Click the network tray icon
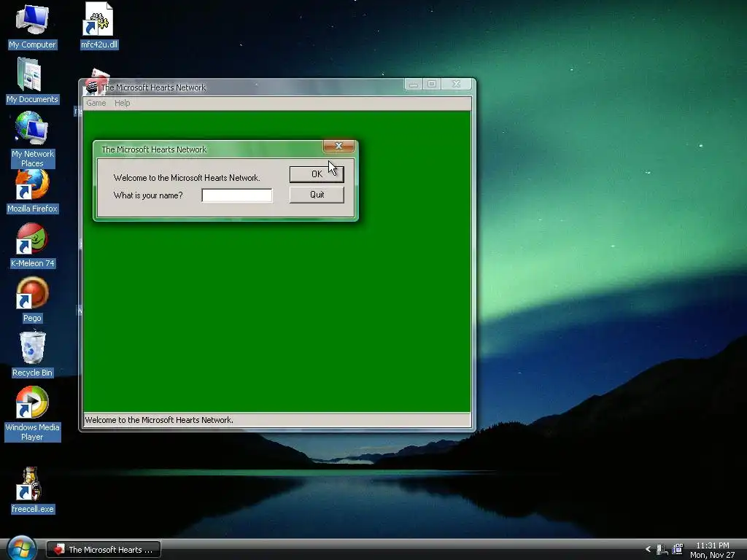 click(662, 549)
